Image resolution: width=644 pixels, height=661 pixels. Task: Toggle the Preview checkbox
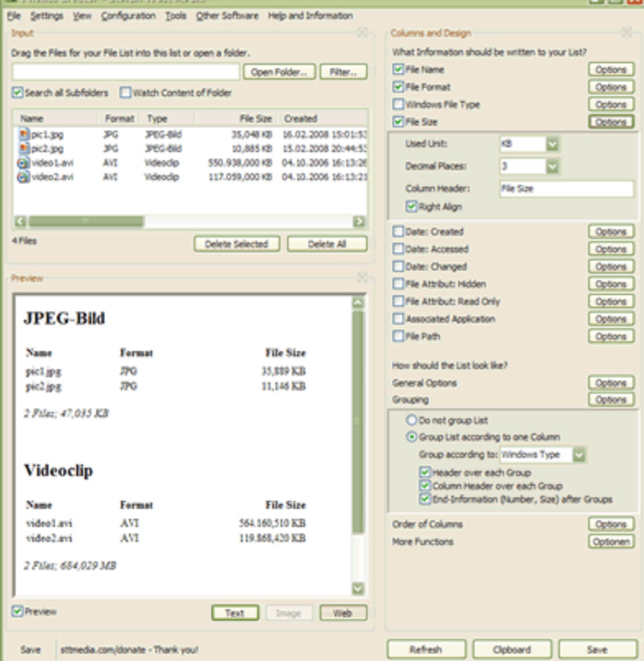[x=17, y=611]
